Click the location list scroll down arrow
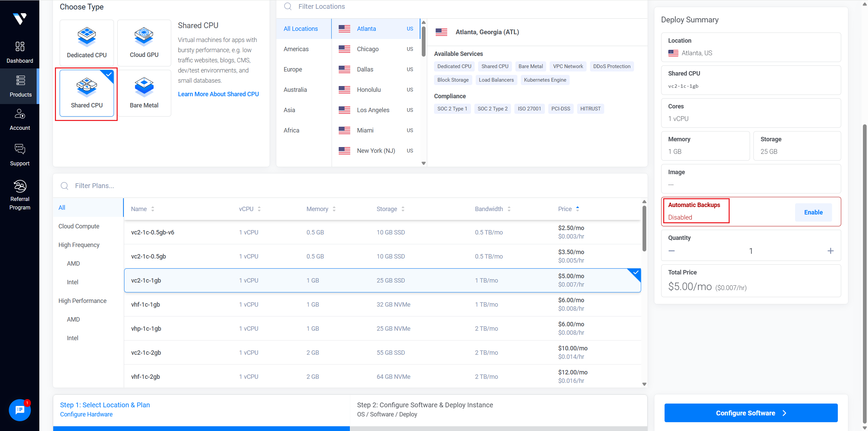 point(423,163)
